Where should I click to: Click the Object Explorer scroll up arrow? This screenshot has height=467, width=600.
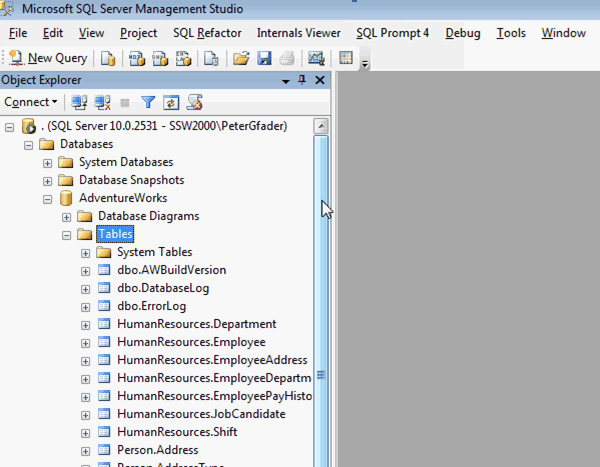click(x=321, y=126)
